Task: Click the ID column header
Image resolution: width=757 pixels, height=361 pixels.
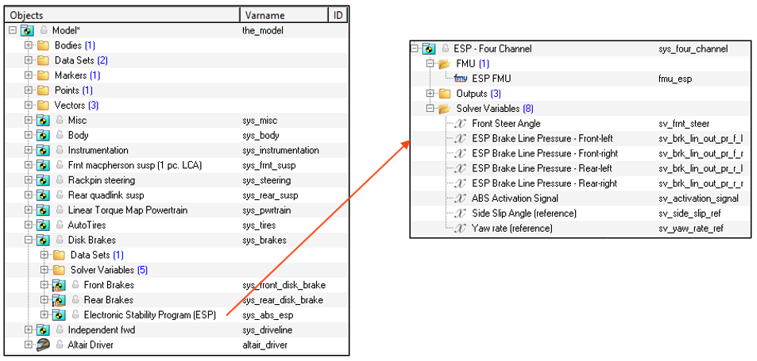Action: coord(337,15)
